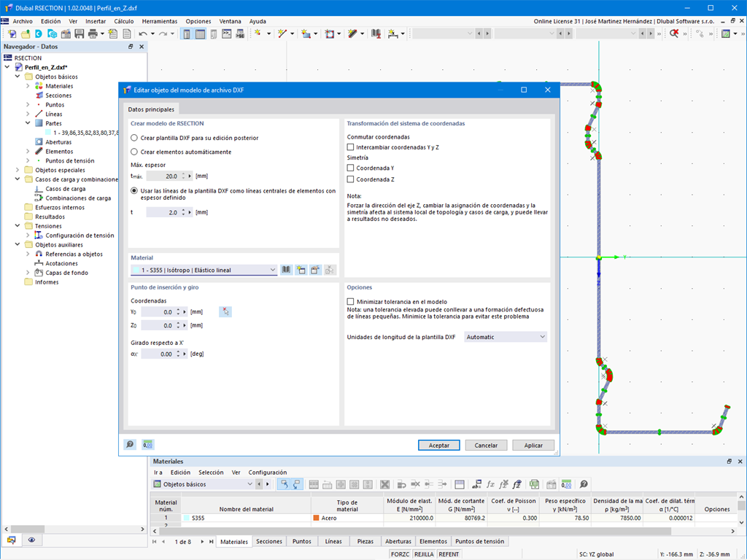This screenshot has height=560, width=747.
Task: Switch to the Secciones table tab
Action: click(x=269, y=542)
